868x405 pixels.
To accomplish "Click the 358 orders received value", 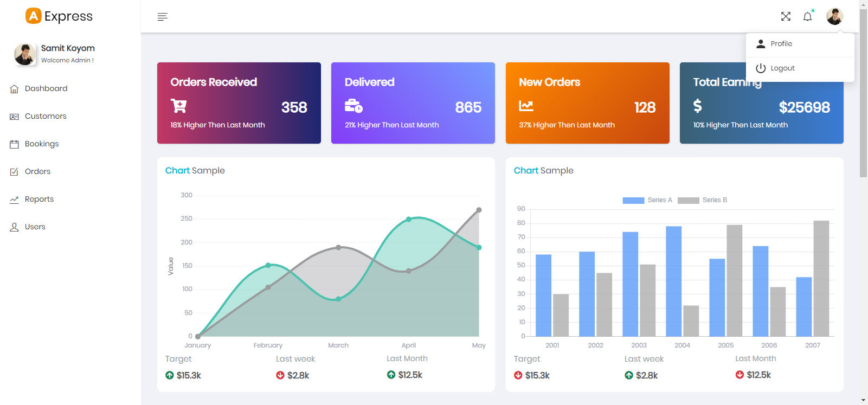I will [x=294, y=107].
